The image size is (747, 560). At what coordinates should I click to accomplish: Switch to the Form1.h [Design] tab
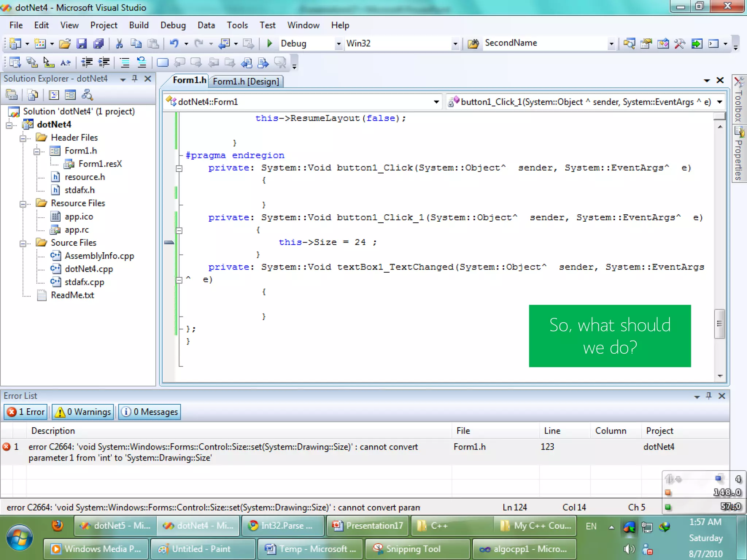(x=246, y=81)
